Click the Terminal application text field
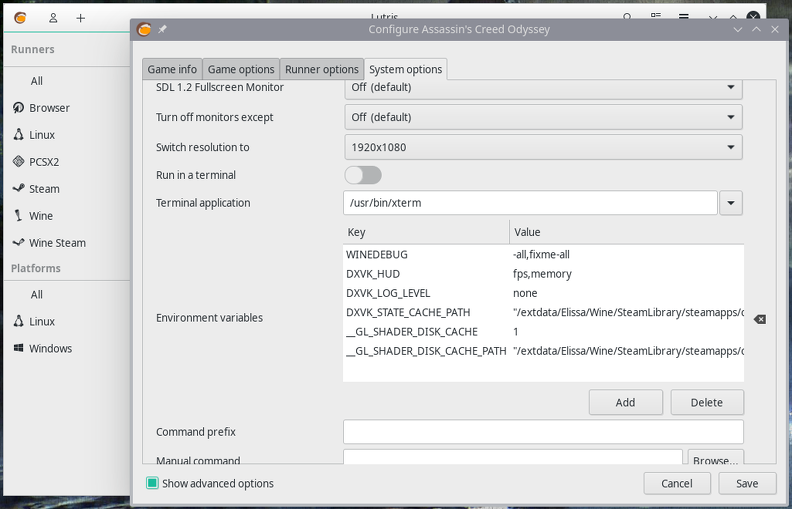The height and width of the screenshot is (509, 792). coord(530,203)
